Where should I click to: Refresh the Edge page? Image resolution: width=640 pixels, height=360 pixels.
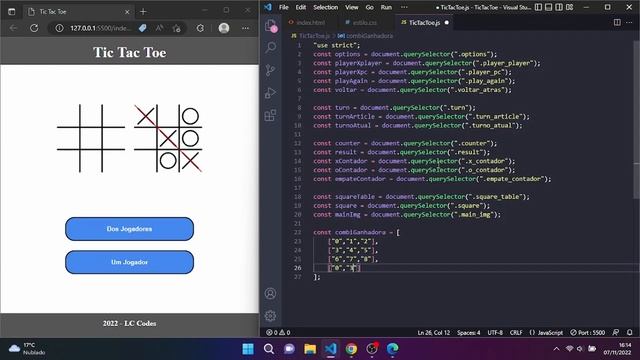[34, 28]
